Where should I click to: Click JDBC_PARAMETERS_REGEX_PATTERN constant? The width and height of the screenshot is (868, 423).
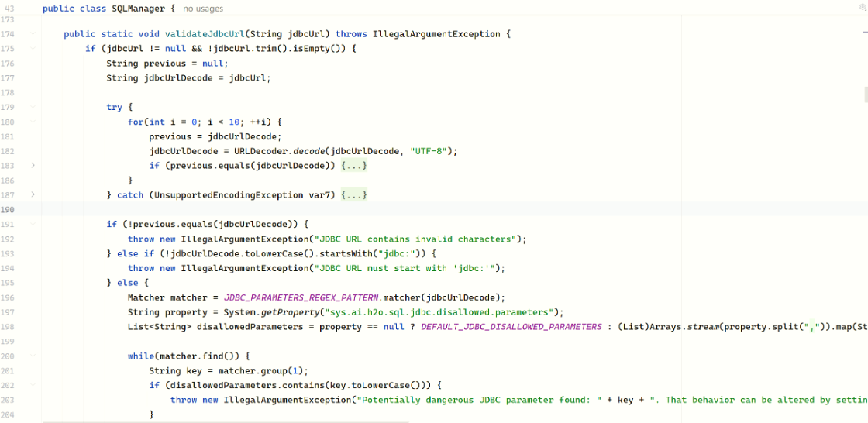pos(298,297)
